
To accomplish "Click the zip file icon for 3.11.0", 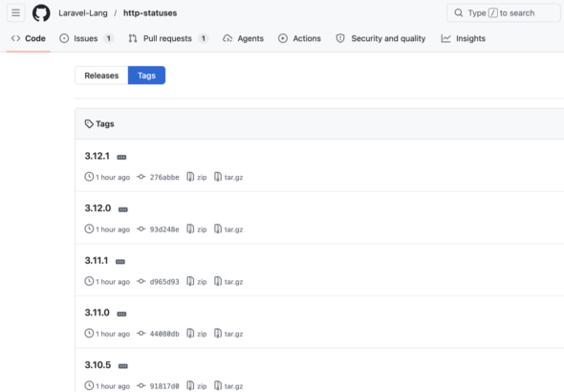I will pyautogui.click(x=190, y=334).
